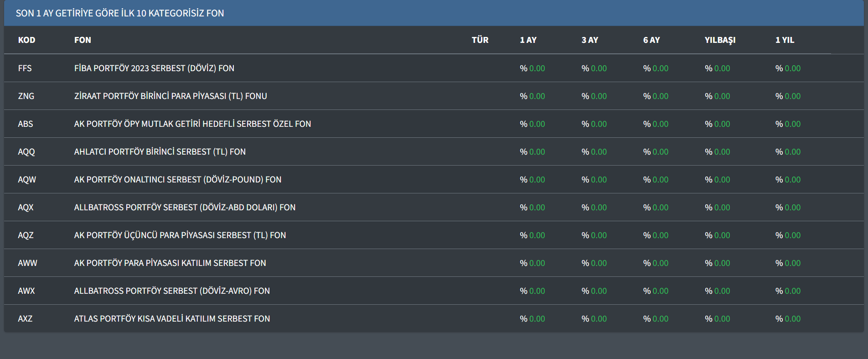Click the 1 AY column header
The height and width of the screenshot is (359, 868).
[x=528, y=40]
